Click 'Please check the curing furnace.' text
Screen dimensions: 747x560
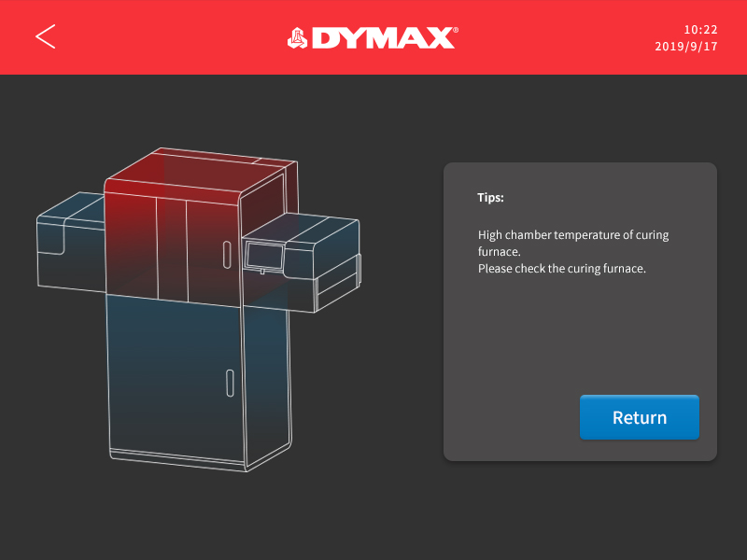tap(562, 269)
